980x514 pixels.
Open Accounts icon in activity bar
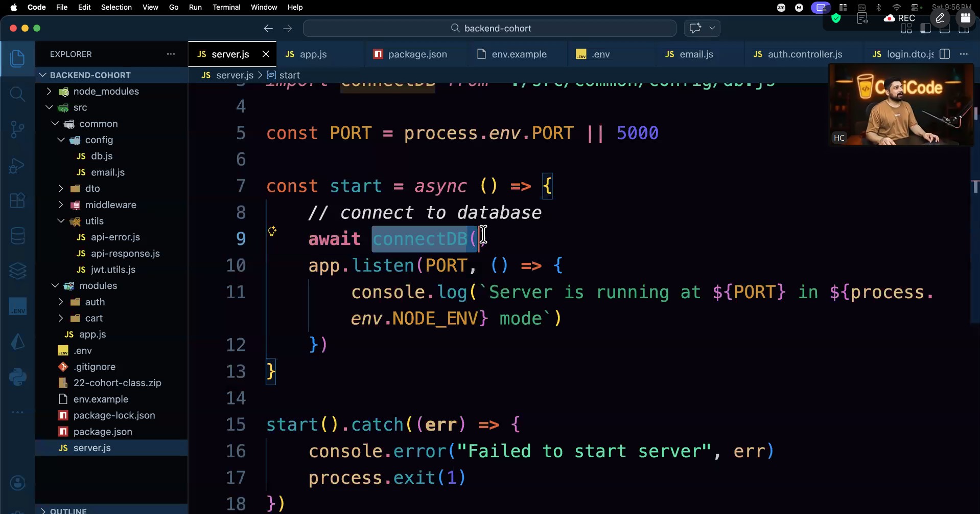click(x=17, y=483)
